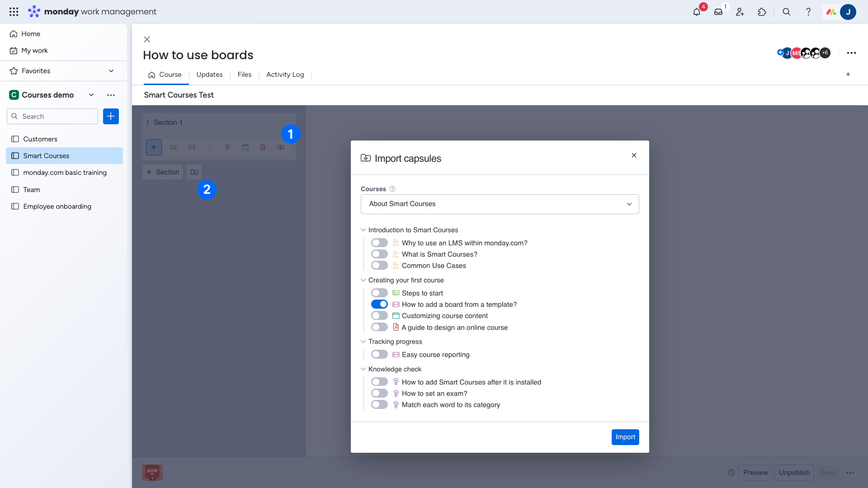Toggle How to set an exam capsule

pyautogui.click(x=379, y=393)
